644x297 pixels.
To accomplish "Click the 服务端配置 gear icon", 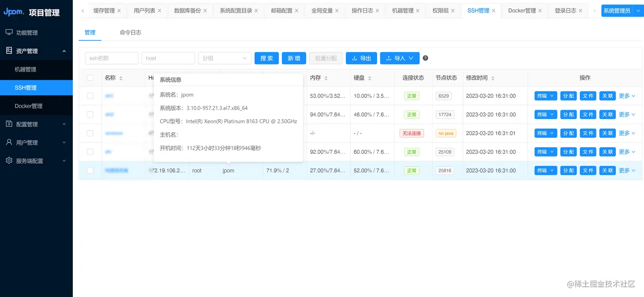I will point(9,161).
